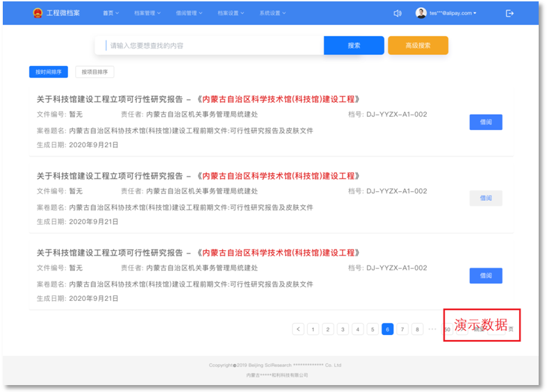Go to previous page with left arrow
The height and width of the screenshot is (392, 547).
tap(298, 329)
